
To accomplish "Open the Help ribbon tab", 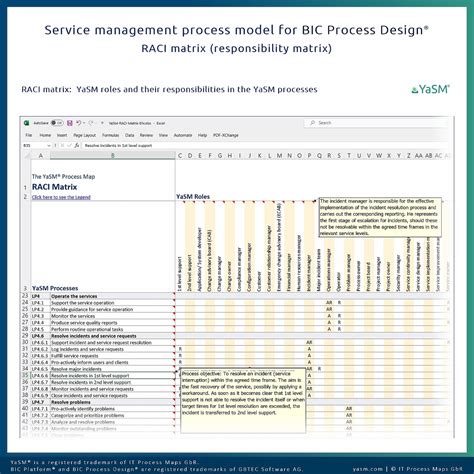I will (202, 135).
